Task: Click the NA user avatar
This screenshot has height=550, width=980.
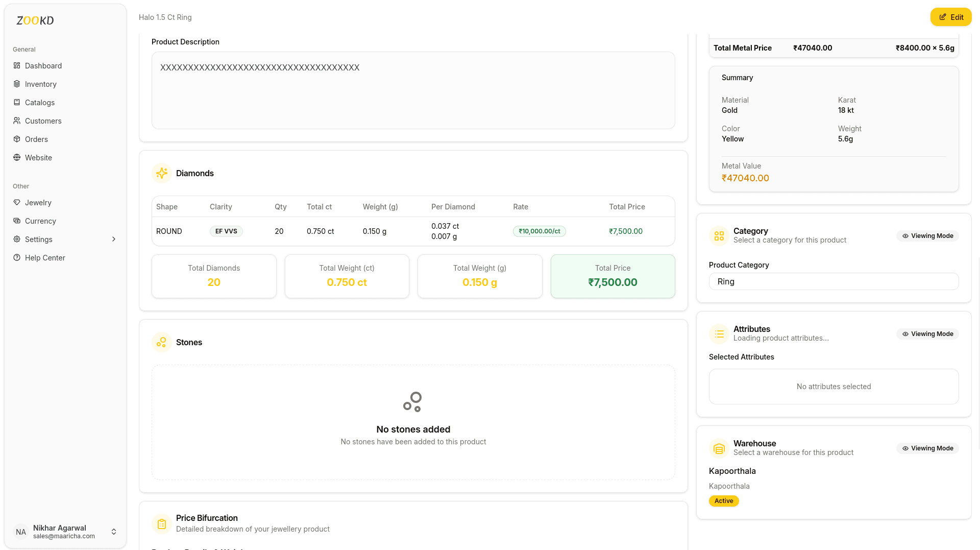Action: 21,532
